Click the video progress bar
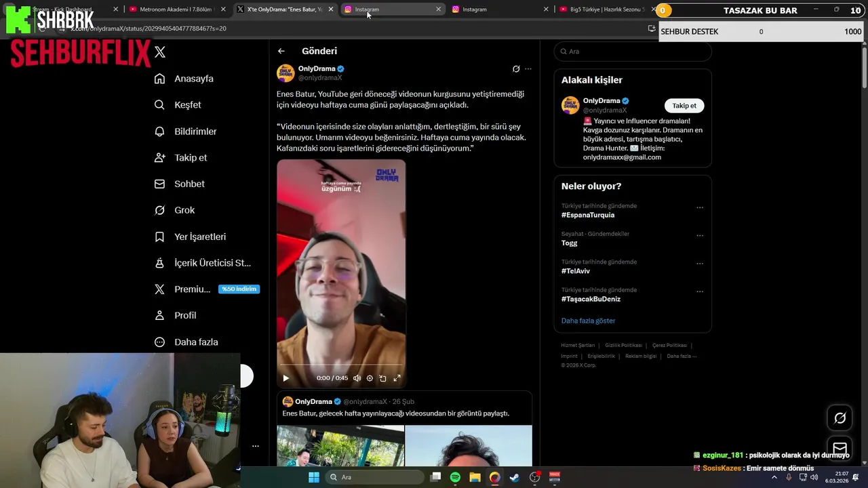 click(x=341, y=365)
